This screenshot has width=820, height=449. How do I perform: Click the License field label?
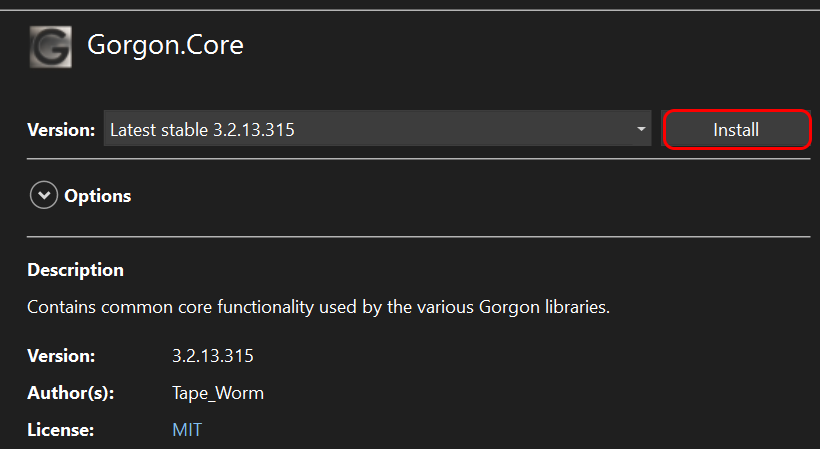(61, 430)
